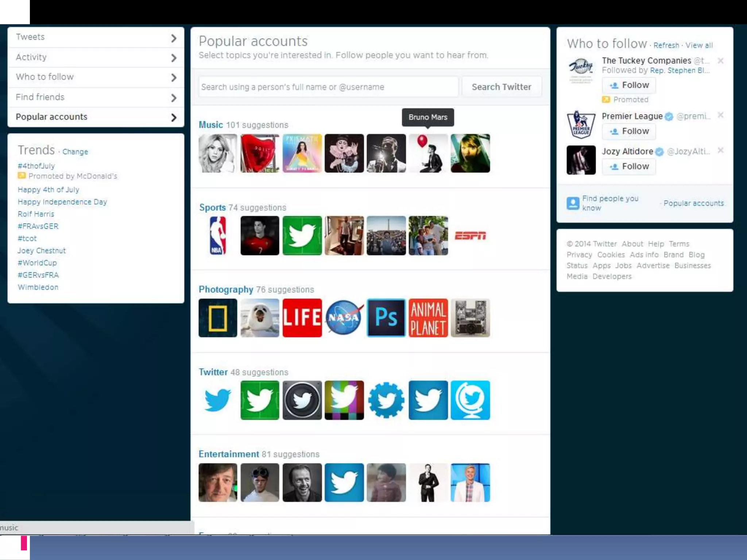Open the Twitter category heading
The height and width of the screenshot is (560, 747).
[x=213, y=372]
